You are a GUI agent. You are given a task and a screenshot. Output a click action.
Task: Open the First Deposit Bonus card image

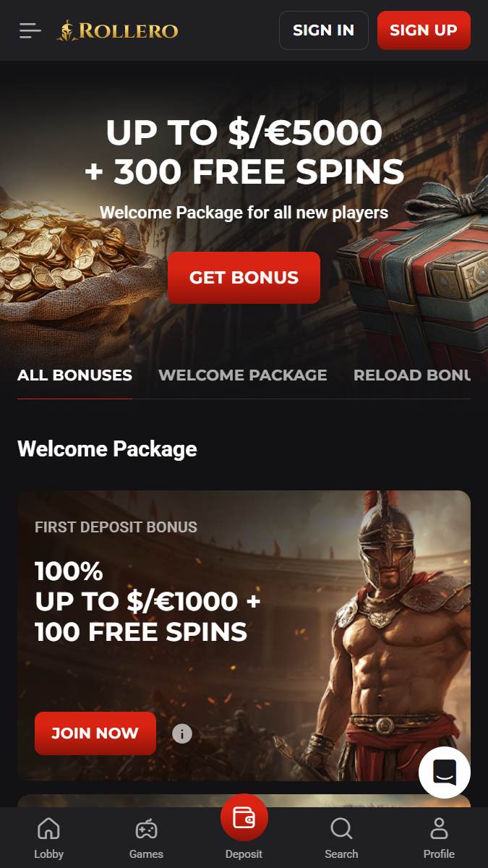click(244, 636)
